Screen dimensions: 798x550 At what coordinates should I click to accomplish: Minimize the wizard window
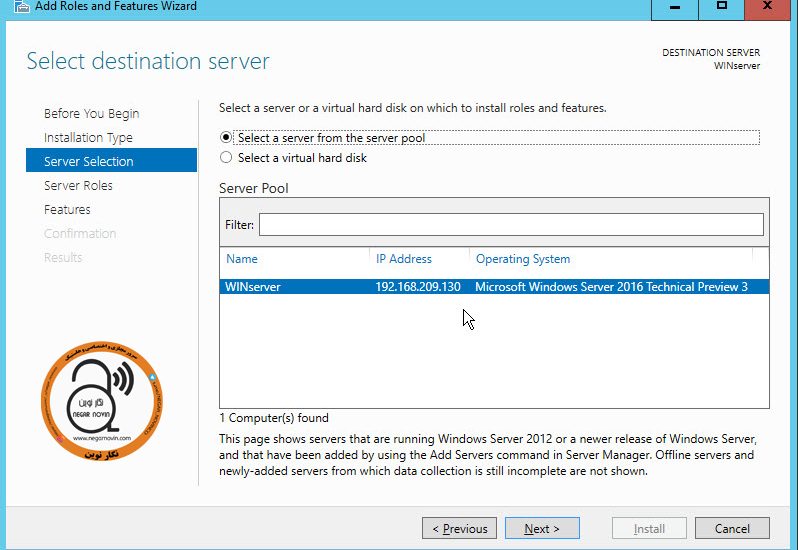(675, 8)
